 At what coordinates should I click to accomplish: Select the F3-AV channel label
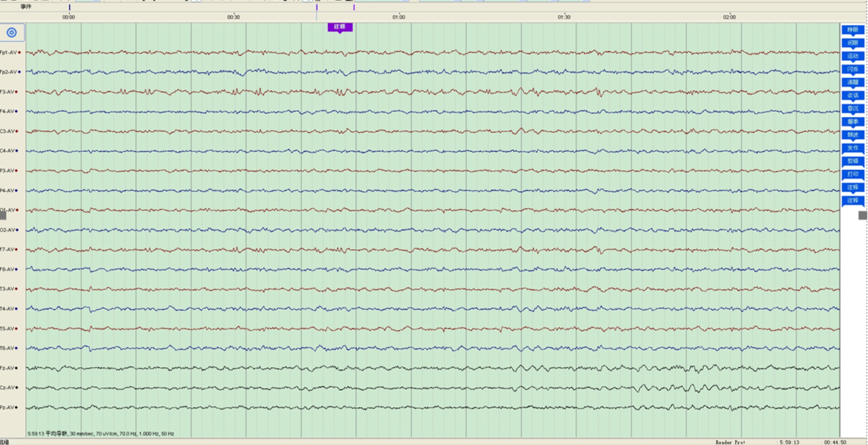pyautogui.click(x=8, y=92)
